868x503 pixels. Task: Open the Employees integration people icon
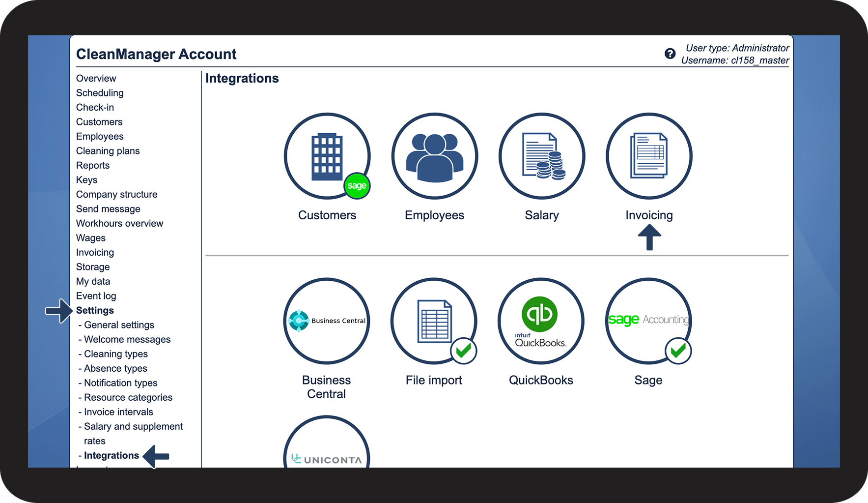[x=434, y=156]
